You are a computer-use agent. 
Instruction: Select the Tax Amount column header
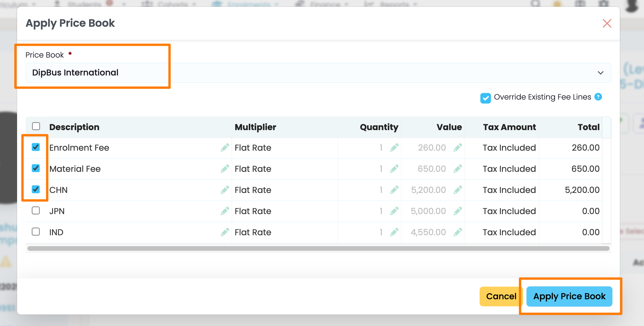pyautogui.click(x=509, y=127)
